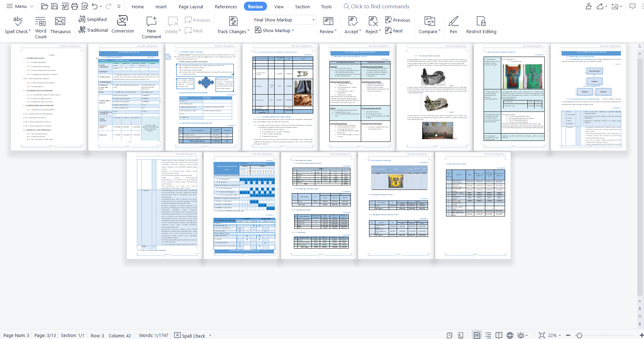Switch to Outline view in status bar
This screenshot has width=644, height=339.
tap(488, 335)
